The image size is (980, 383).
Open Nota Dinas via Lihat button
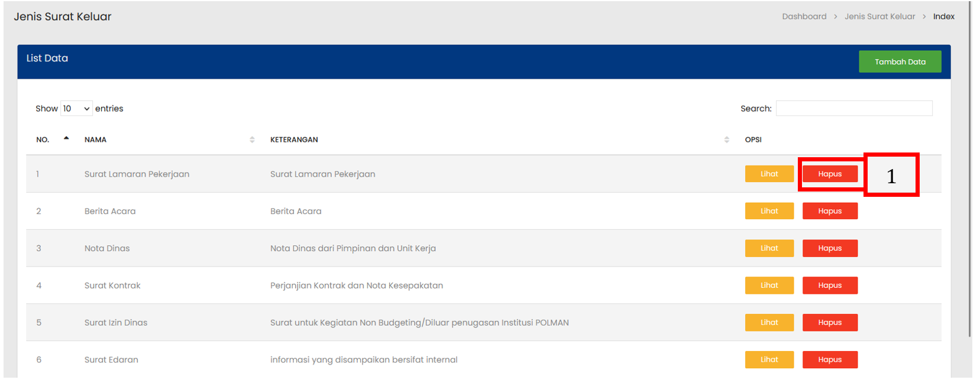(x=769, y=248)
